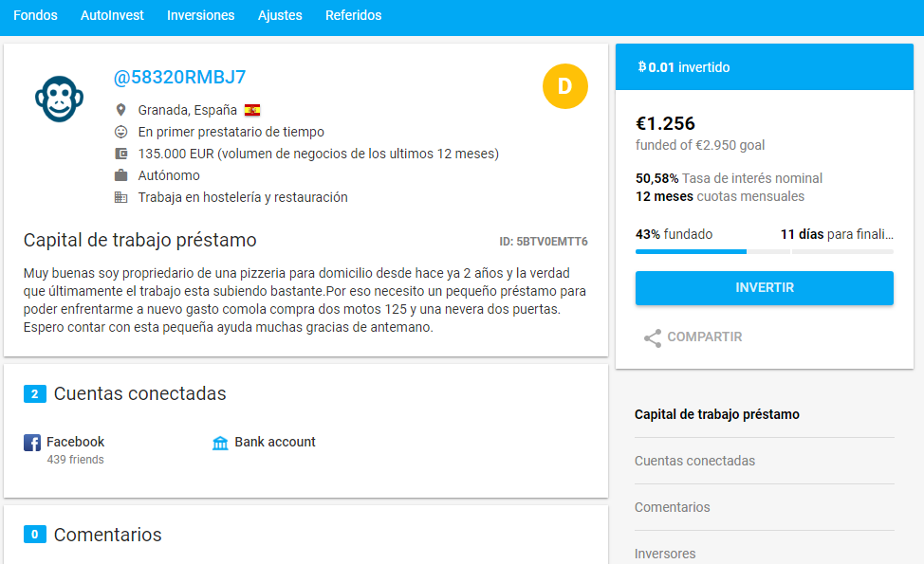
Task: Click the location pin icon
Action: [120, 109]
